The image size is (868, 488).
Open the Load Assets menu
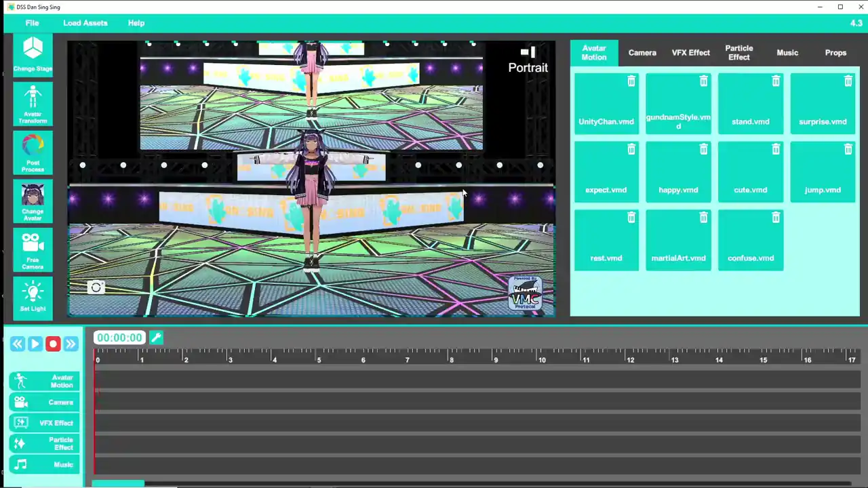tap(85, 23)
